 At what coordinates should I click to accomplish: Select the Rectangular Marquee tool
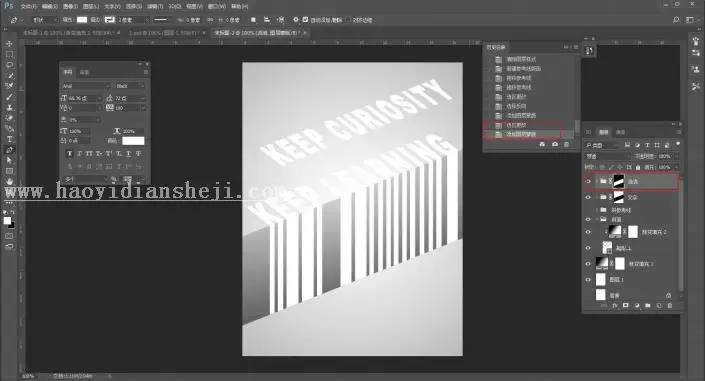click(9, 54)
